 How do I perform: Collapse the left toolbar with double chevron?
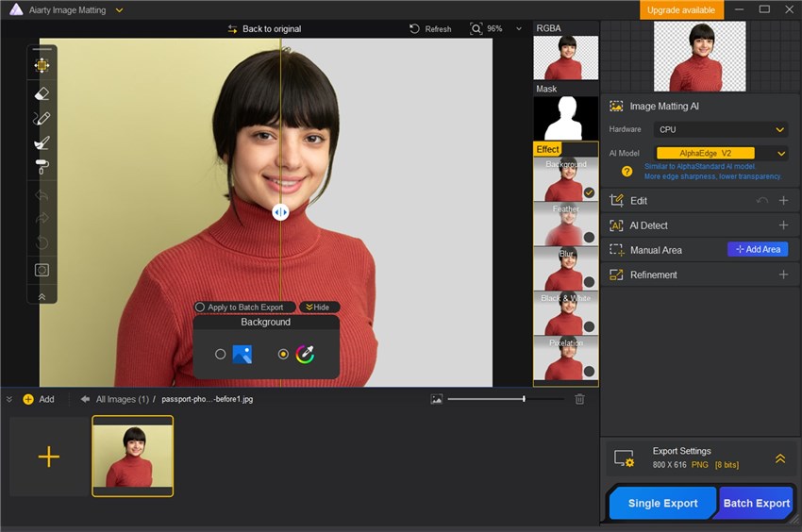42,296
